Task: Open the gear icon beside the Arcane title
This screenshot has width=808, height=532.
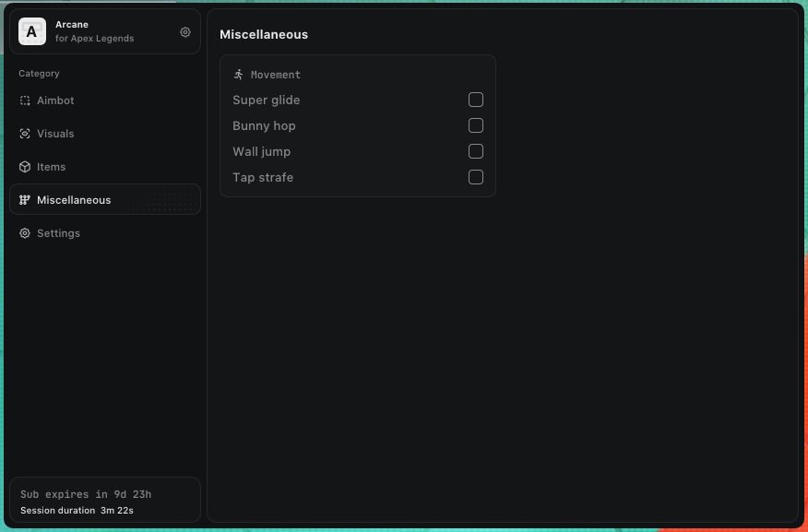Action: (x=185, y=32)
